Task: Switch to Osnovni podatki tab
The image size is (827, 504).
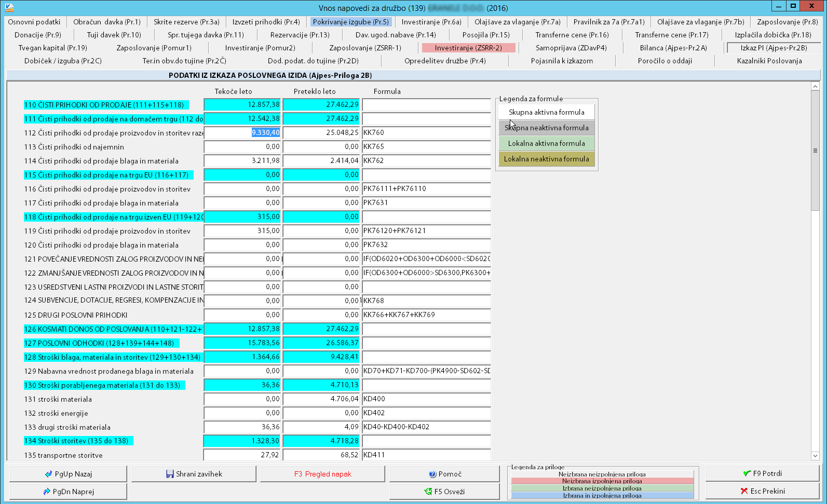Action: tap(34, 22)
